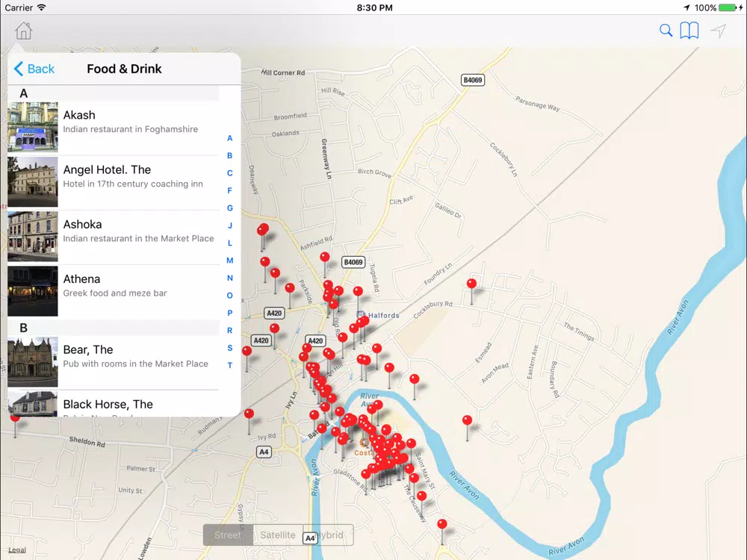The height and width of the screenshot is (560, 747).
Task: Go Back from Food & Drink
Action: pyautogui.click(x=34, y=69)
